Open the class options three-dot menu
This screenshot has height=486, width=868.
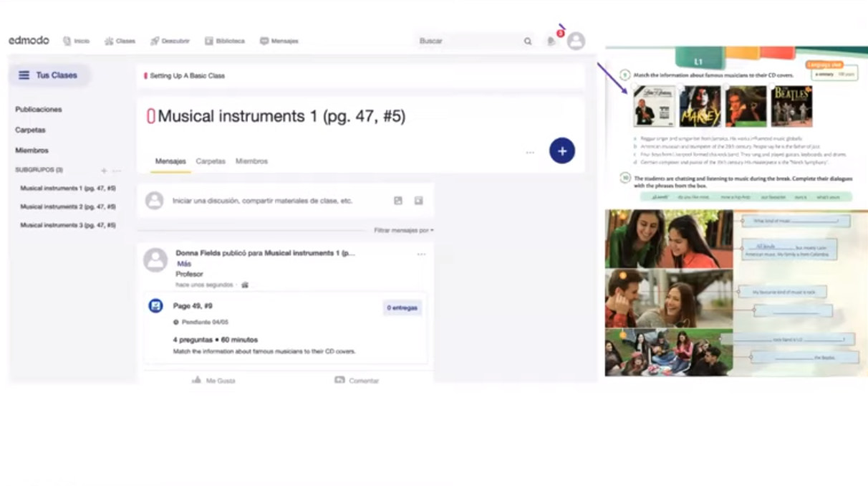point(530,153)
